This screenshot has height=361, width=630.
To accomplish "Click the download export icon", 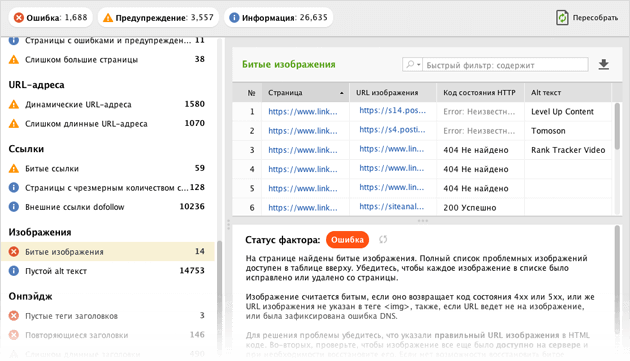I will [603, 64].
